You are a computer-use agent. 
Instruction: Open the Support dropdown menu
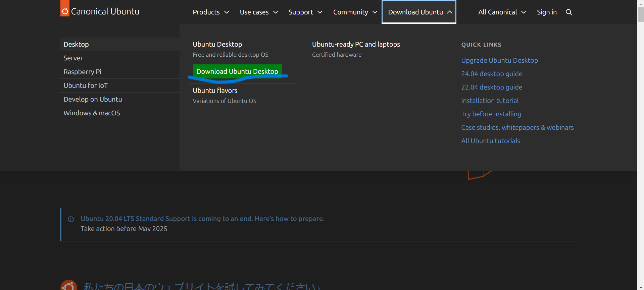[305, 12]
